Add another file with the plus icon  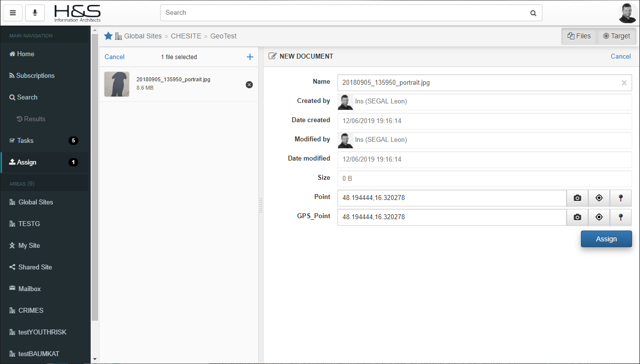(x=250, y=57)
